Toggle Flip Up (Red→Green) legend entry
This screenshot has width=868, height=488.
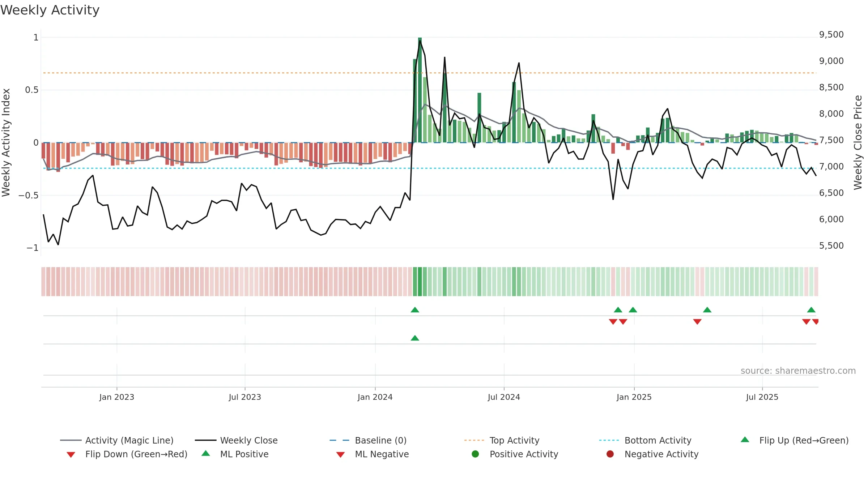(794, 440)
